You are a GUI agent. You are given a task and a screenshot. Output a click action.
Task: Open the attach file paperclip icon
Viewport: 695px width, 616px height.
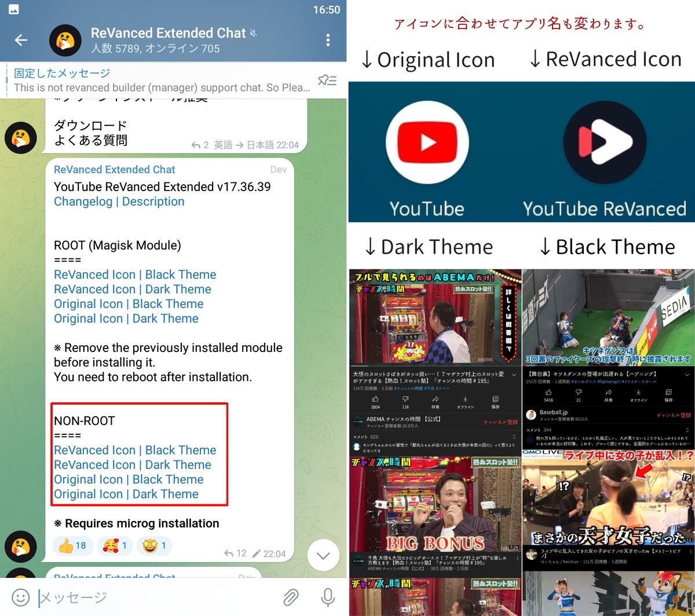291,597
